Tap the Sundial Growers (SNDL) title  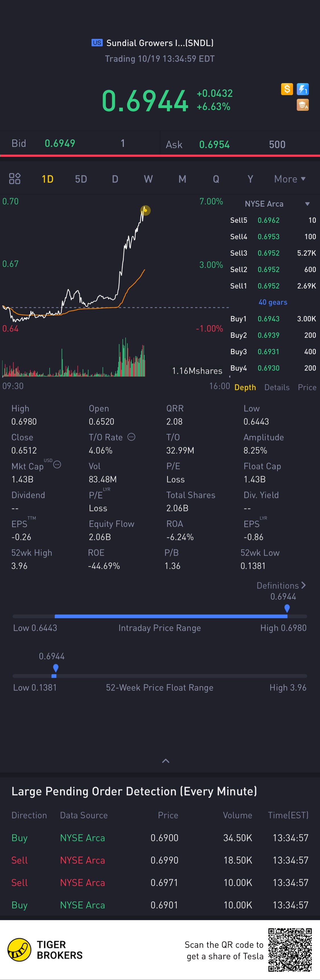(x=160, y=43)
